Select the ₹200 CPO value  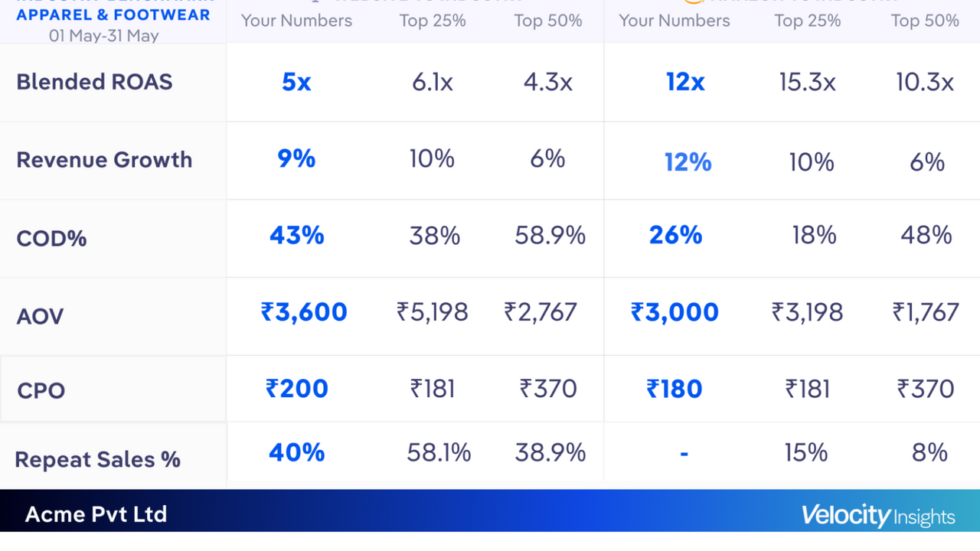(x=297, y=389)
